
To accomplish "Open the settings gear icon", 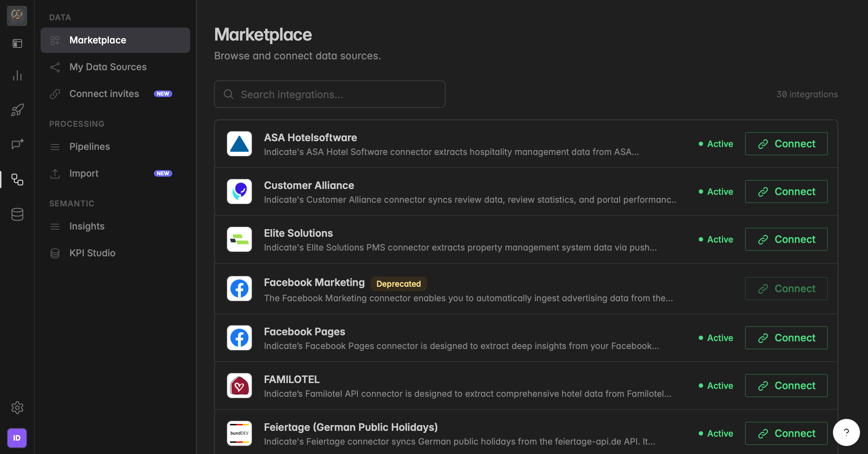I will 17,408.
